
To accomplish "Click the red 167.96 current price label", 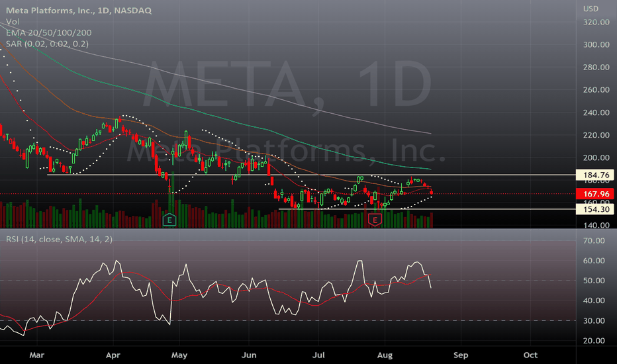I will (x=596, y=194).
